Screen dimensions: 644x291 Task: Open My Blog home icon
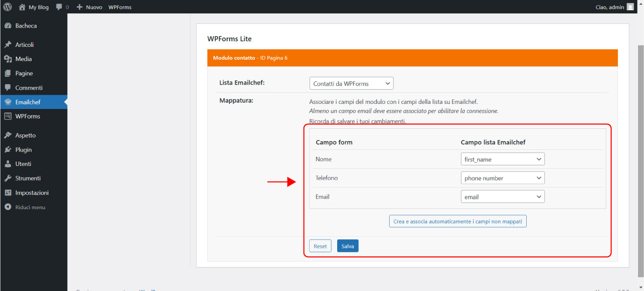pos(22,7)
